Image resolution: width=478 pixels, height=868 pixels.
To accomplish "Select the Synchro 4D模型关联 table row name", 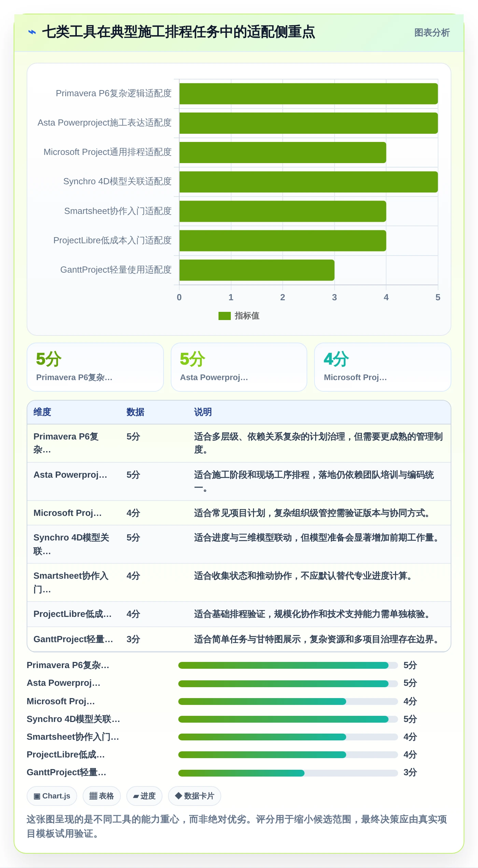I will click(71, 544).
